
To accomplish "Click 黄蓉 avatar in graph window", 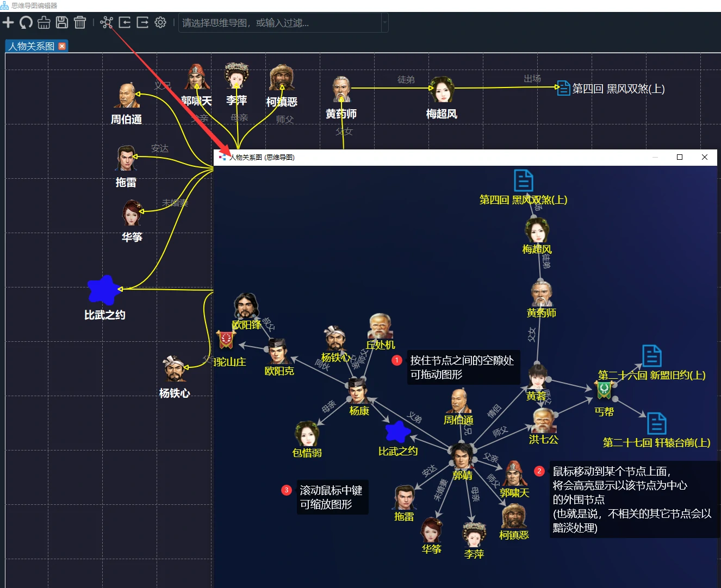I will coord(538,377).
